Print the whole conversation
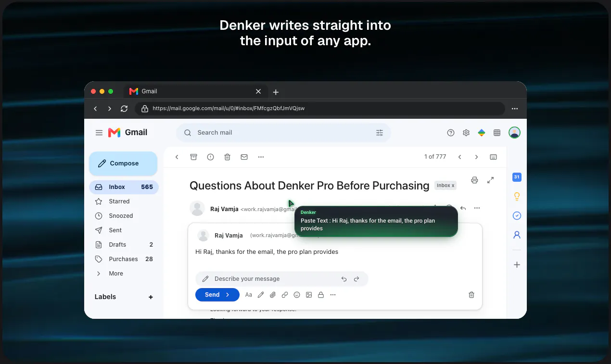This screenshot has width=611, height=364. click(x=474, y=180)
